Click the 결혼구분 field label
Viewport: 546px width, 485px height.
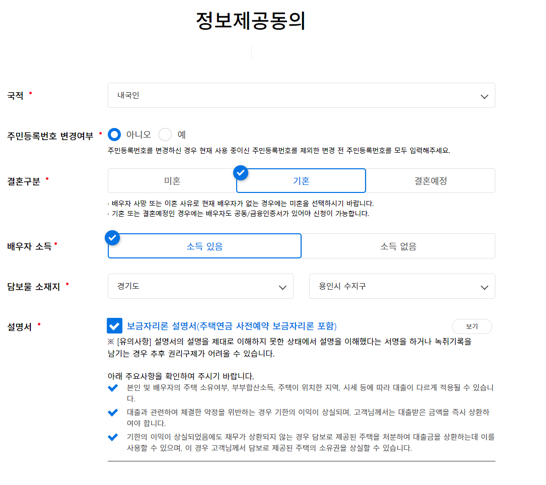24,181
